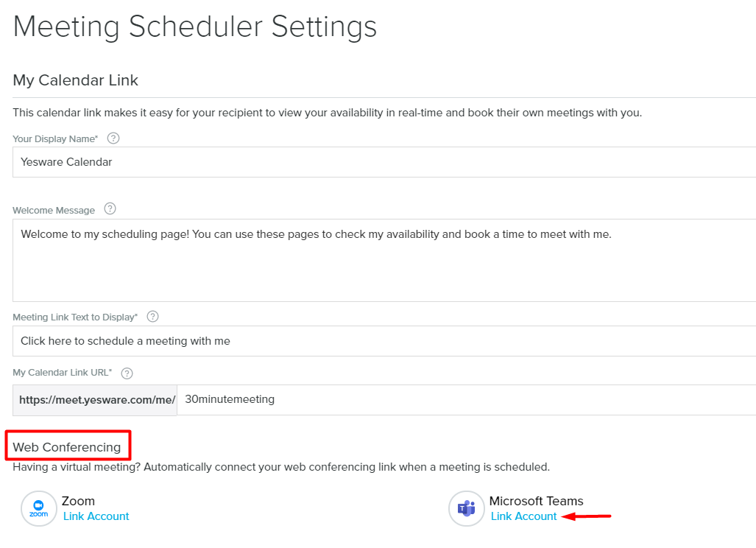Click the help icon next to Welcome Message
This screenshot has width=756, height=548.
110,209
